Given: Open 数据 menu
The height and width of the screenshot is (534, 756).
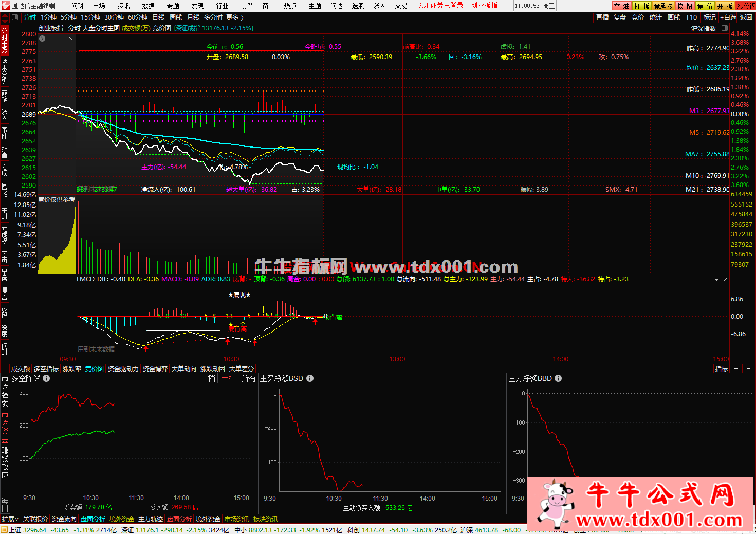Looking at the screenshot, I should 148,6.
